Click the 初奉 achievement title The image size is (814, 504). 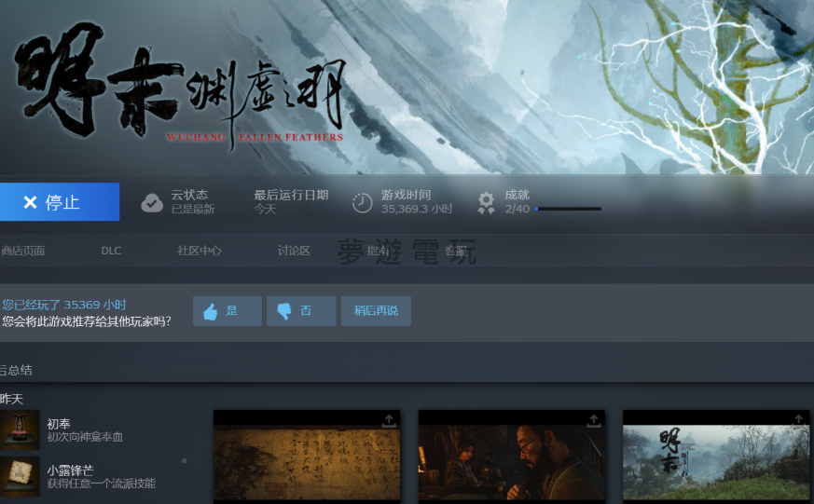coord(59,424)
